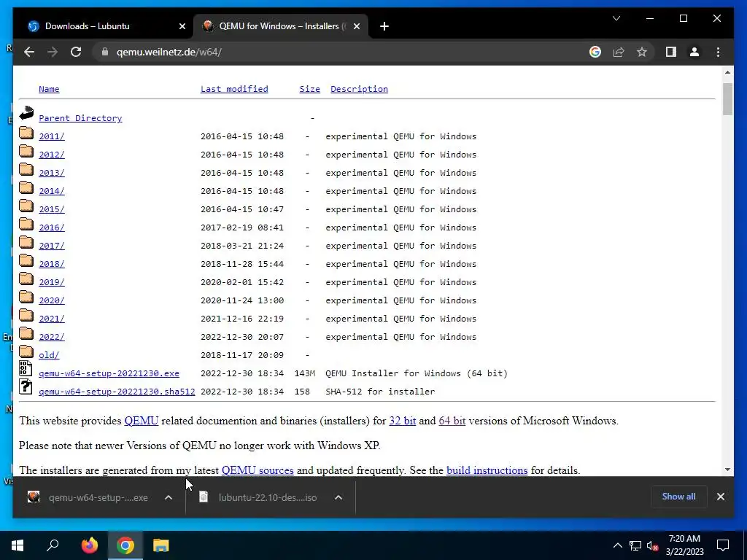747x560 pixels.
Task: Share this page via share icon
Action: click(x=619, y=52)
